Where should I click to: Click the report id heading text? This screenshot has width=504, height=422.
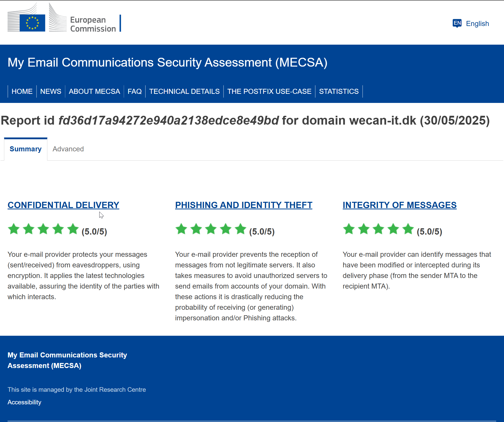pos(245,120)
